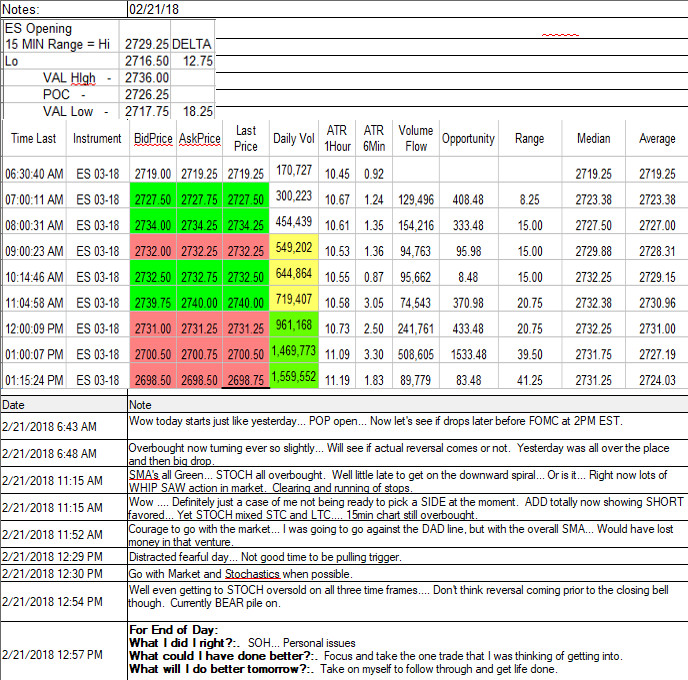Click the 'What could I have done better?' line
This screenshot has width=688, height=680.
click(x=376, y=656)
